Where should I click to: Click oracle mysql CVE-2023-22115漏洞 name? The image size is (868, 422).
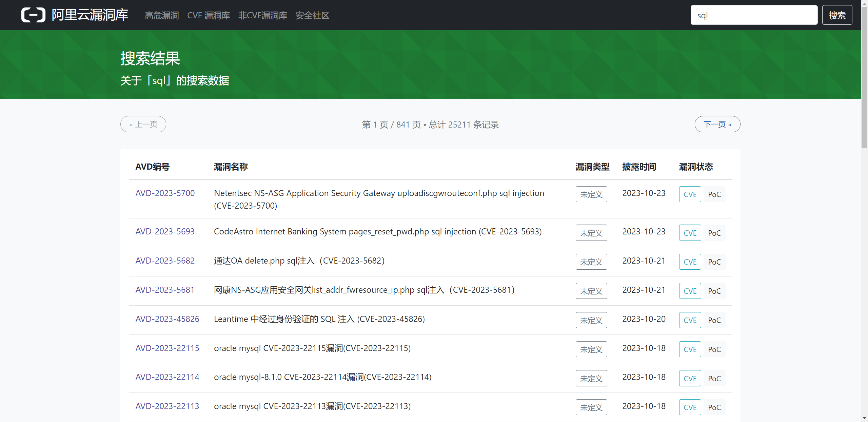coord(312,348)
